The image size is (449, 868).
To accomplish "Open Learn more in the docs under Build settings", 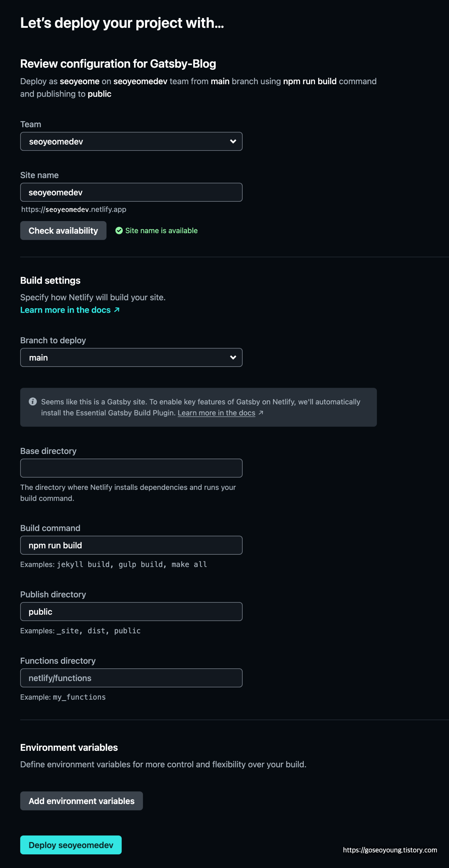I will tap(65, 310).
